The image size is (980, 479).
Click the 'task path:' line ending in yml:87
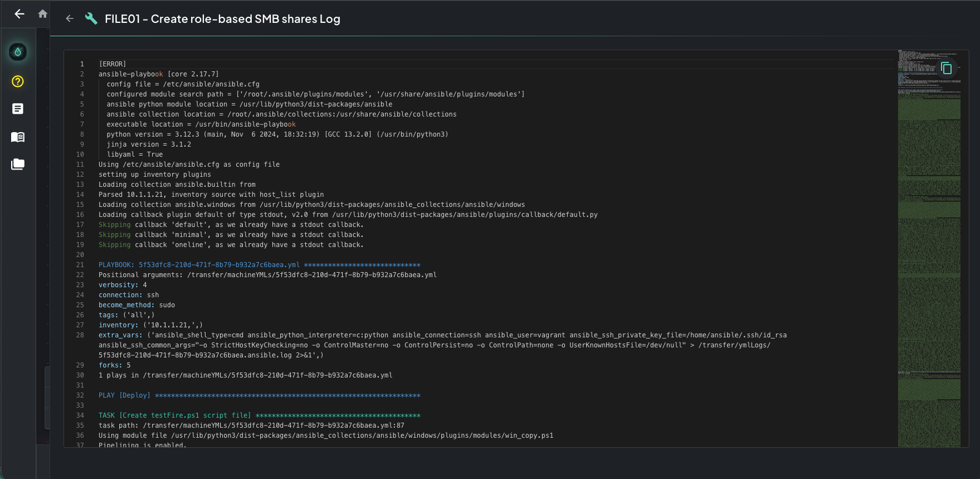[x=251, y=425]
